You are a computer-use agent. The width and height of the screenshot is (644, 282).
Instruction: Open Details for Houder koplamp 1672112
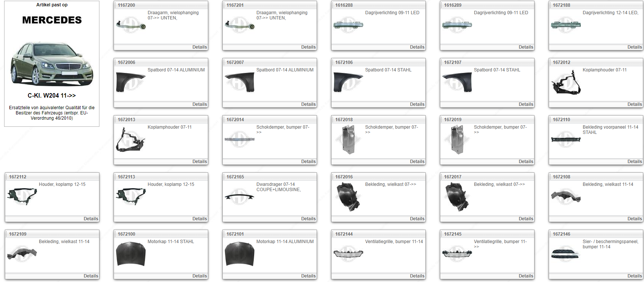point(90,219)
